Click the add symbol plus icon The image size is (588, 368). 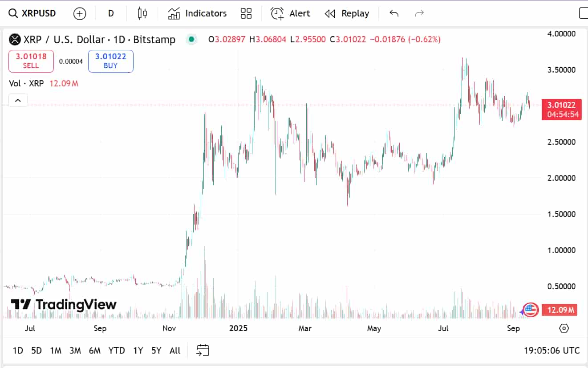(80, 14)
